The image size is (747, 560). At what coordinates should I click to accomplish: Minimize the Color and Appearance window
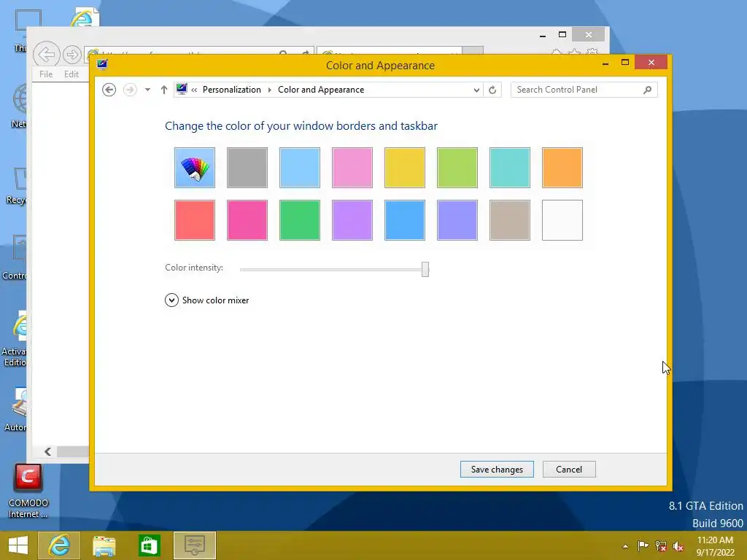[605, 63]
